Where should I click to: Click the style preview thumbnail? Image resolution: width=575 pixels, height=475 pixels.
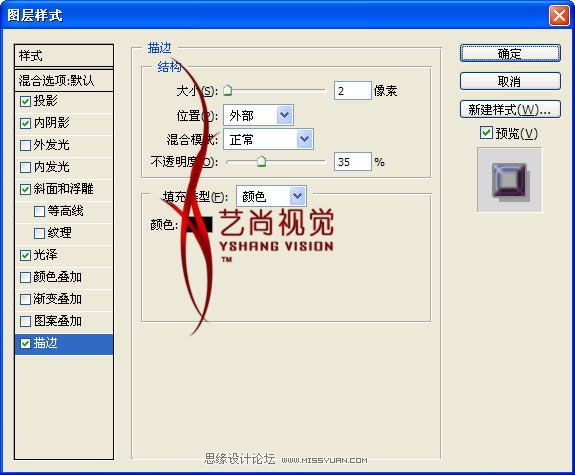(509, 180)
